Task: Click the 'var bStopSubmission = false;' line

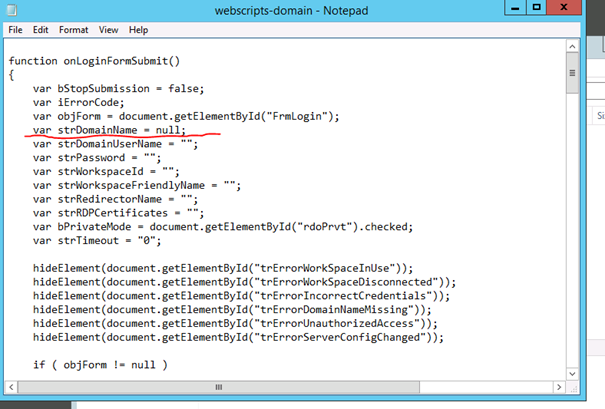Action: tap(118, 89)
